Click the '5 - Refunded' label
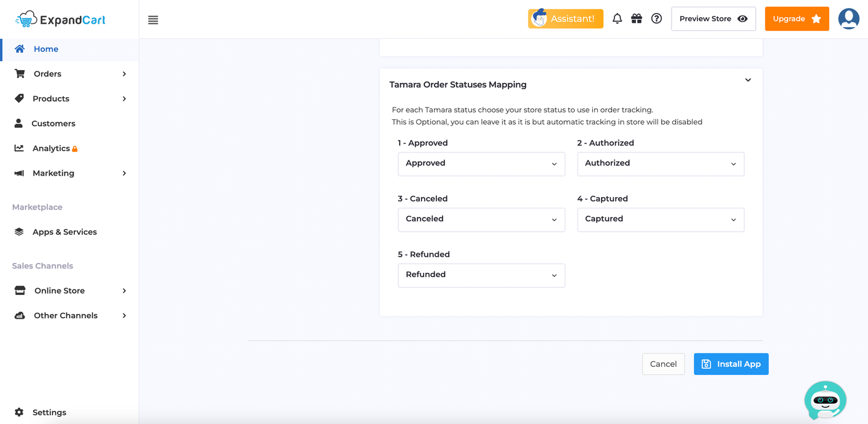Screen dimensions: 868x424 pyautogui.click(x=424, y=254)
